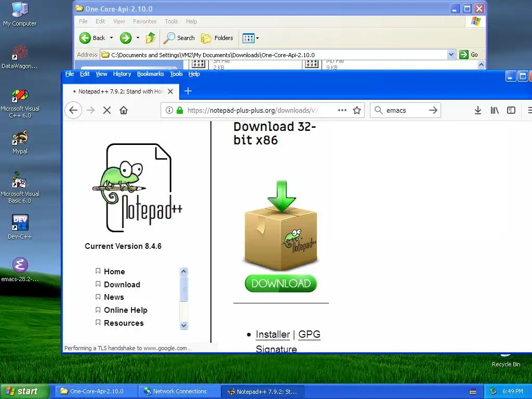The width and height of the screenshot is (532, 399).
Task: Go back in the browser
Action: 73,110
